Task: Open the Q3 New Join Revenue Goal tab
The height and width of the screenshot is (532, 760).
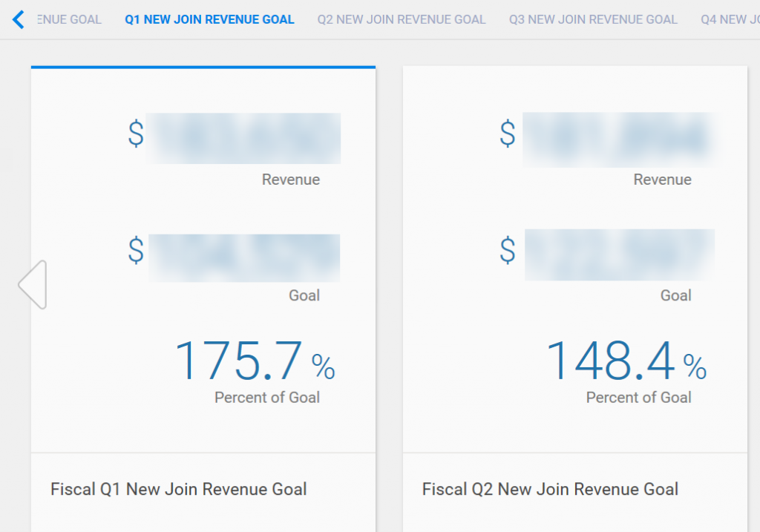Action: [593, 20]
